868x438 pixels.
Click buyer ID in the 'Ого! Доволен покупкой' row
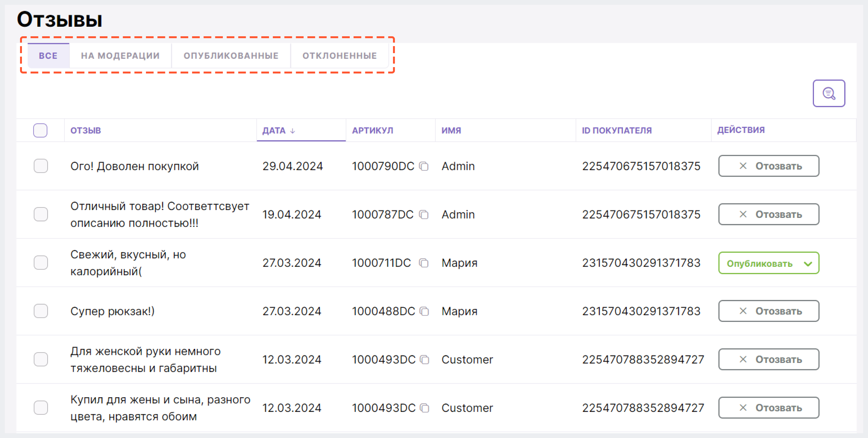641,166
